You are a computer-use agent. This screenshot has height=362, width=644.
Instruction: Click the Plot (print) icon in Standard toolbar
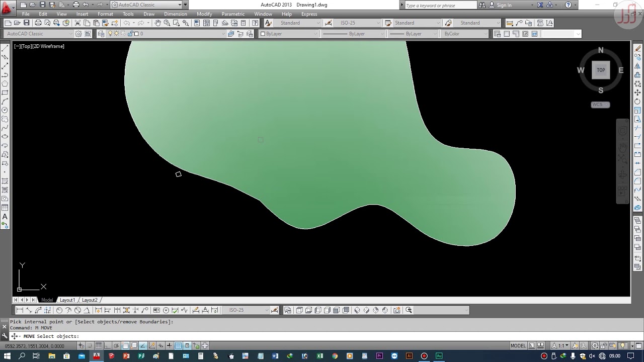[38, 23]
